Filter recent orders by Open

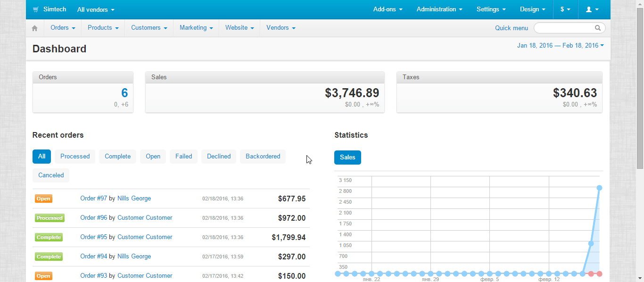(x=153, y=157)
